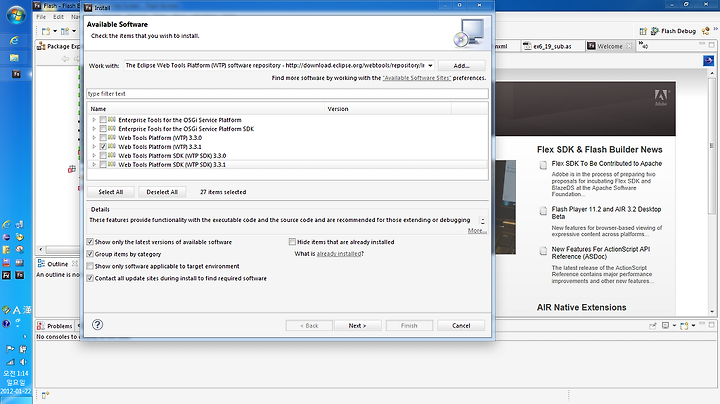Click the Action Center flag tray icon
The width and height of the screenshot is (720, 404).
[x=10, y=349]
